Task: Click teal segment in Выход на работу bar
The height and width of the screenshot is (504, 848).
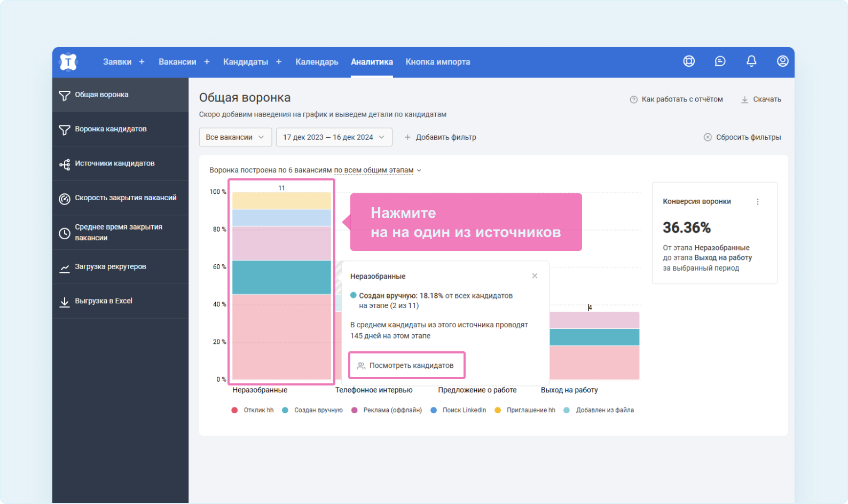Action: coord(594,337)
